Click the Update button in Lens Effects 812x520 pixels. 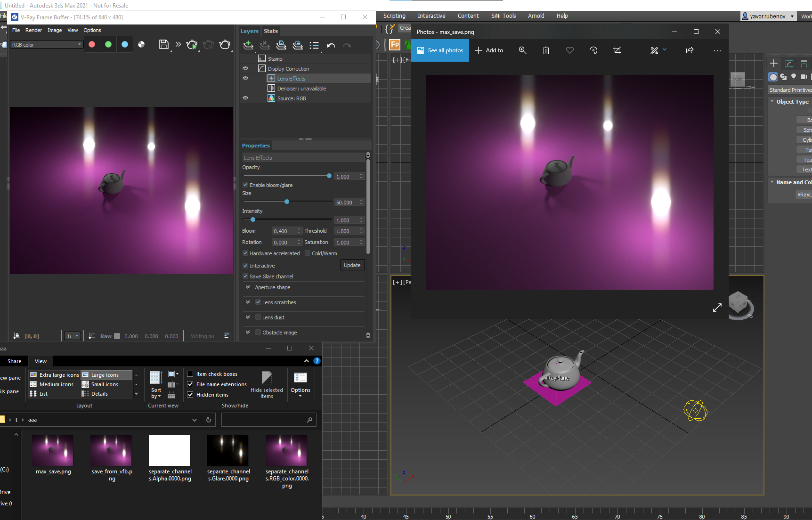pos(352,265)
